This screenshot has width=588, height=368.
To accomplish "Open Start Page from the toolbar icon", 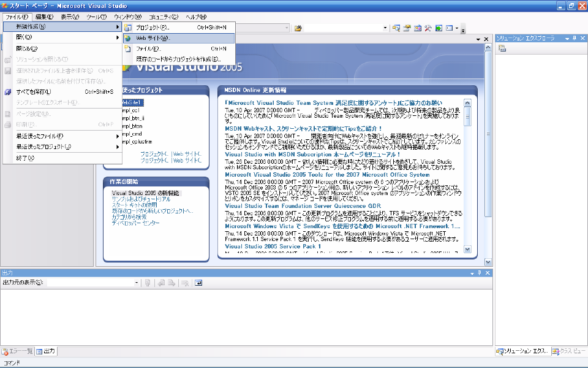I will (439, 28).
